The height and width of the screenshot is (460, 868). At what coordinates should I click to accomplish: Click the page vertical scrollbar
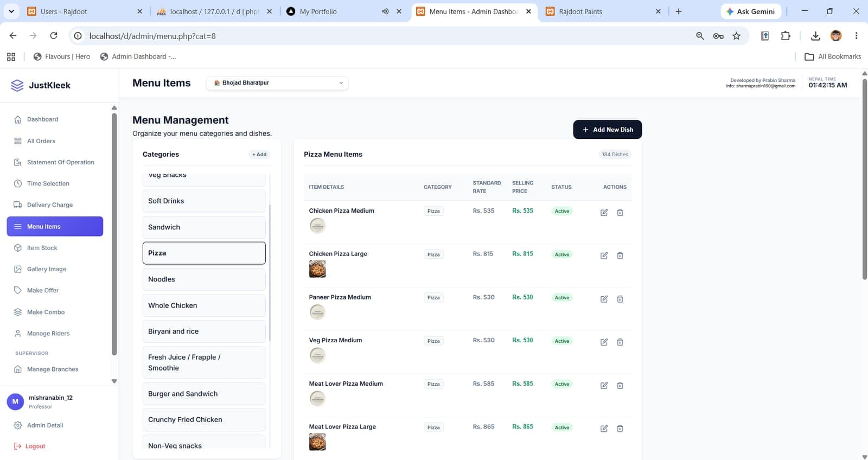click(x=864, y=180)
